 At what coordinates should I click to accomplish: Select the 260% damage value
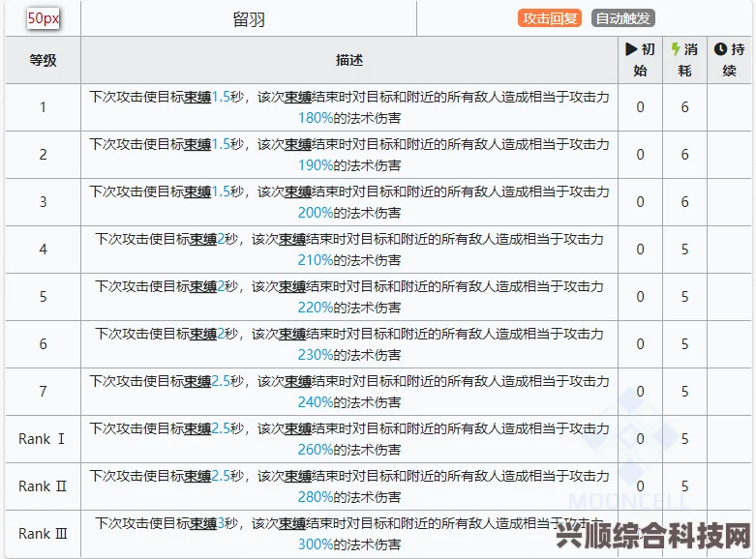[x=316, y=450]
